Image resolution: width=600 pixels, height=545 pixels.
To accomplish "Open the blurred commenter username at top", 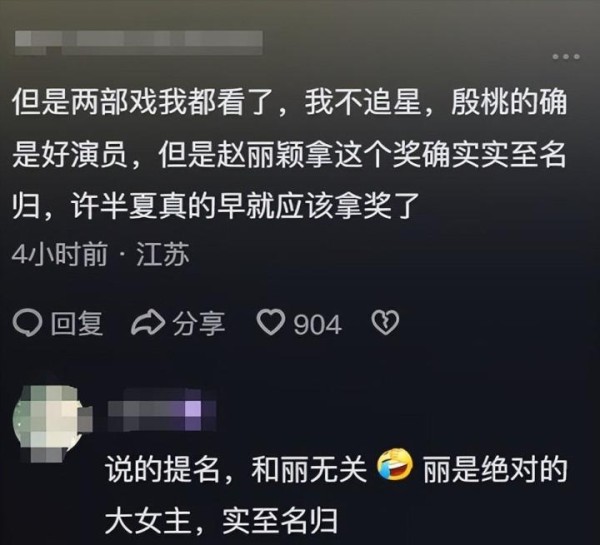I will pos(139,42).
